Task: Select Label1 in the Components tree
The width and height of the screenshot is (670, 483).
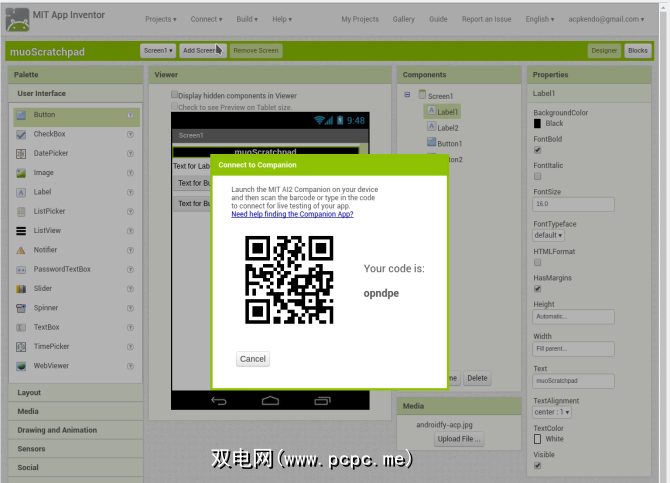Action: coord(442,112)
